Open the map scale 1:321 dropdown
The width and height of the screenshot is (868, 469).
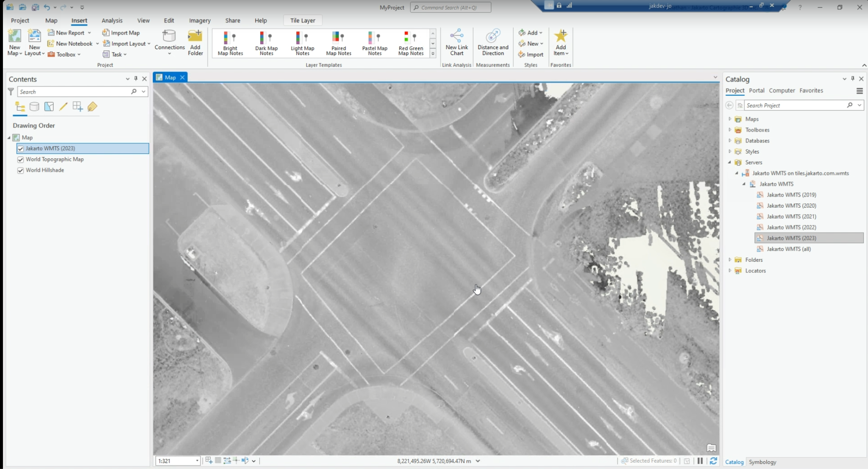[197, 461]
